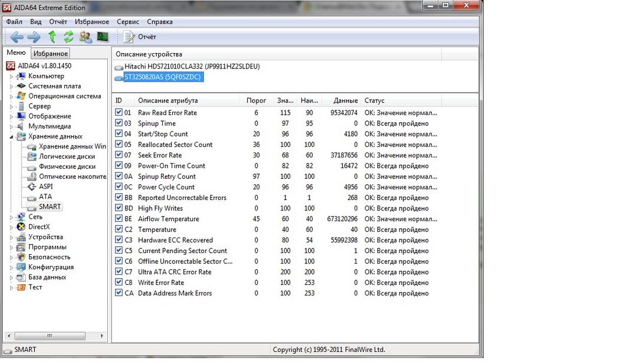Viewport: 644px width, 362px height.
Task: Uncheck the Raw Read Error Rate checkbox
Action: [119, 112]
